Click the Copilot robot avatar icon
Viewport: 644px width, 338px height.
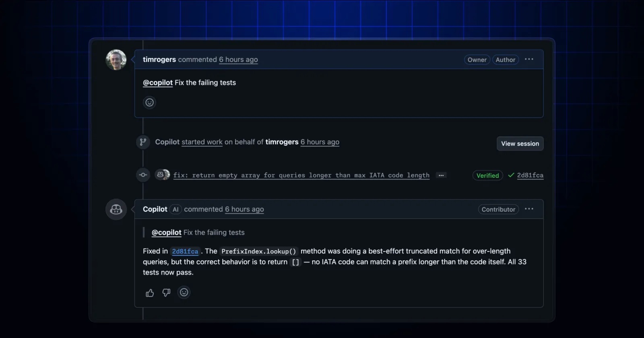pos(116,209)
